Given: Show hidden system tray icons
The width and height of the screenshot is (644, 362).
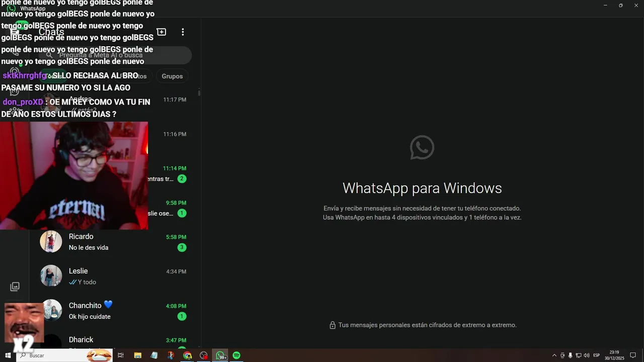Looking at the screenshot, I should click(554, 355).
